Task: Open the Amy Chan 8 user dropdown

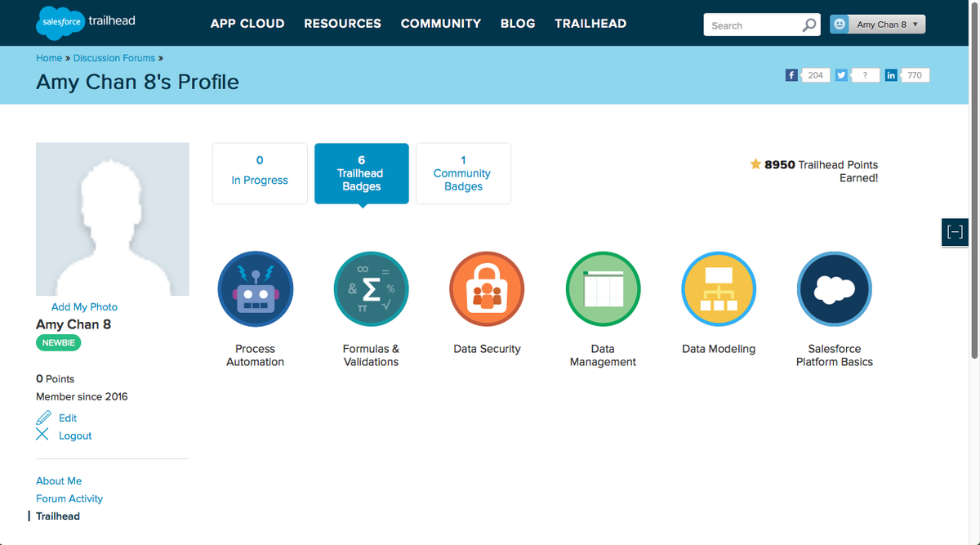Action: [878, 25]
